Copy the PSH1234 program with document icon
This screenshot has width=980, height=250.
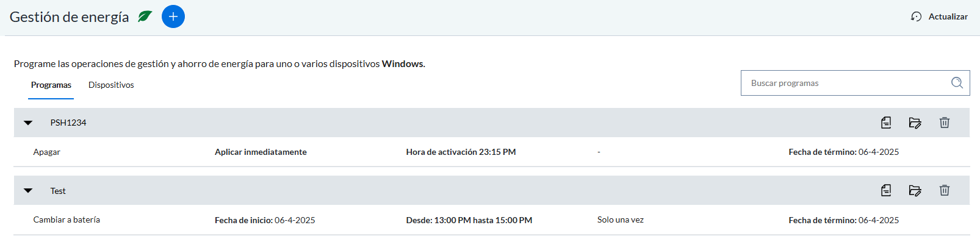[x=886, y=123]
